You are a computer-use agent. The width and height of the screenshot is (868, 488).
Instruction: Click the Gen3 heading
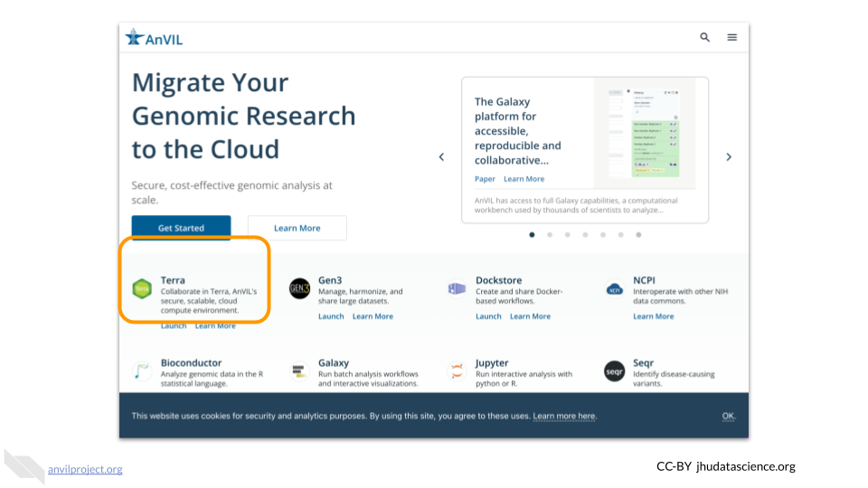tap(330, 280)
